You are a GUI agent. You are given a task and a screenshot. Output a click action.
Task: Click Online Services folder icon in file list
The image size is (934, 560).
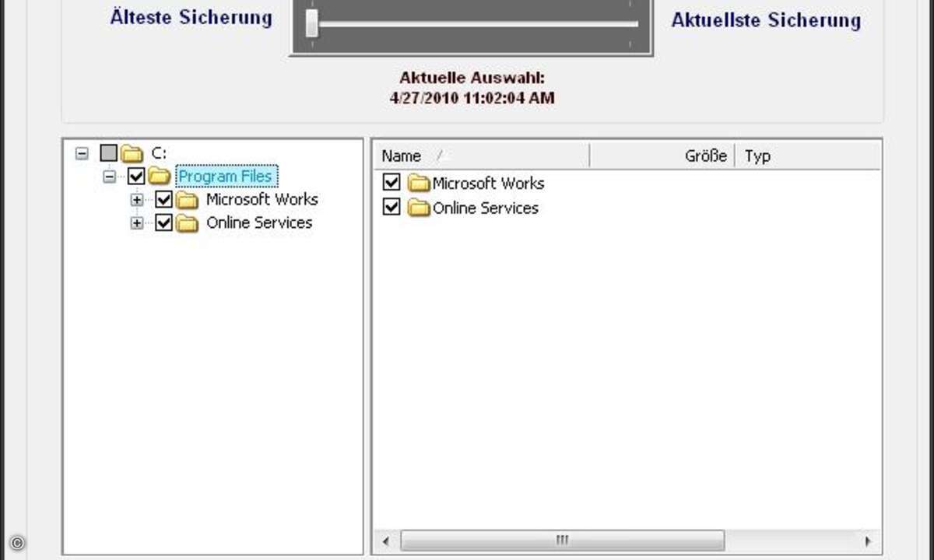[x=420, y=208]
